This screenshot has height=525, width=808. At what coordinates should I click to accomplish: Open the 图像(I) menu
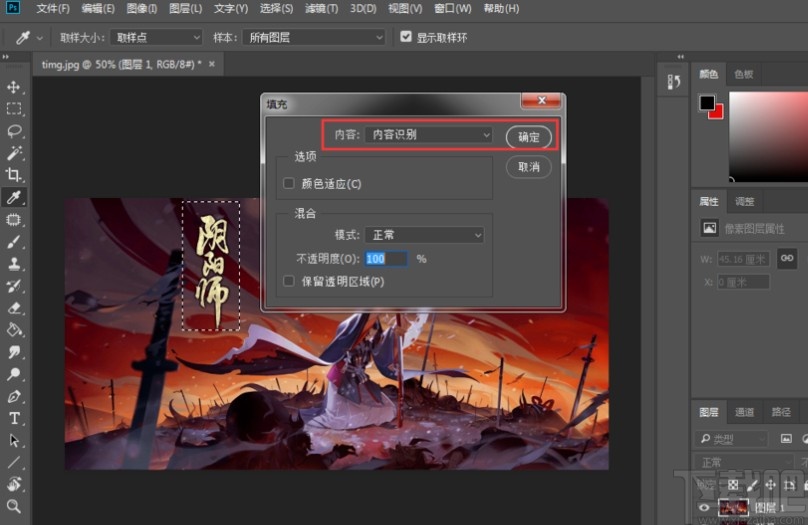pos(142,9)
